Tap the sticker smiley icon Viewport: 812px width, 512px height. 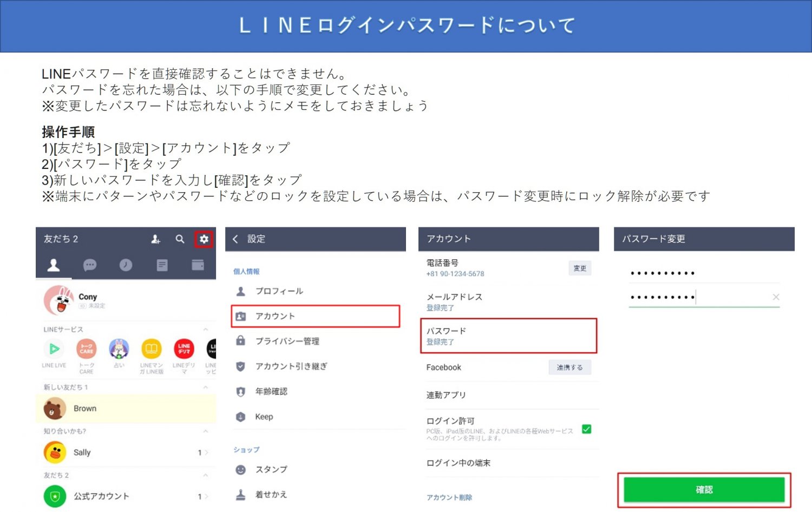[x=241, y=470]
